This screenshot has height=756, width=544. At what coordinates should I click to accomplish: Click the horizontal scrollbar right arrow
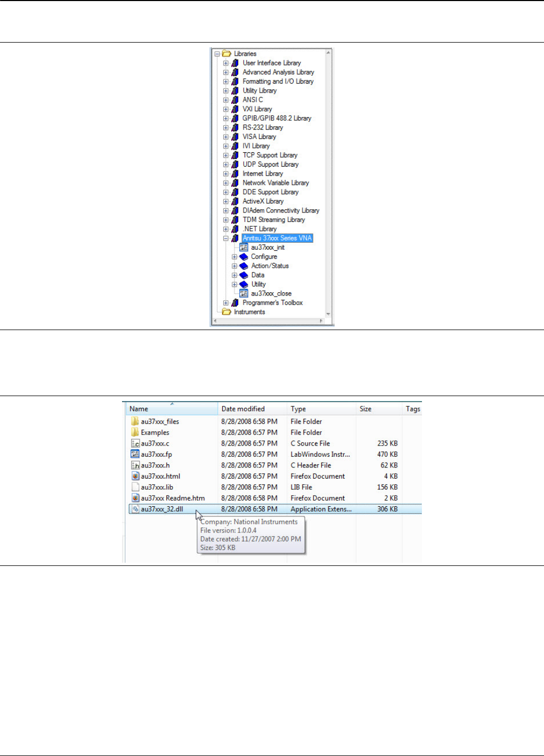[321, 321]
